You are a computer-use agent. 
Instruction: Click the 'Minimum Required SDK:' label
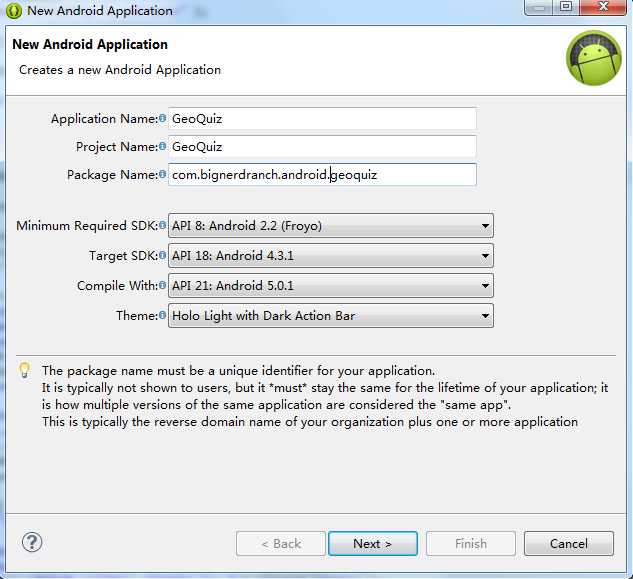tap(87, 225)
